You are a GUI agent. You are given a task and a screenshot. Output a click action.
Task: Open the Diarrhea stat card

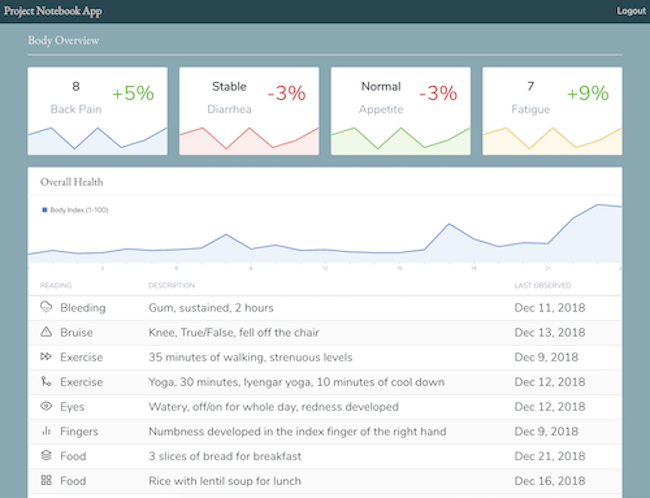(249, 110)
